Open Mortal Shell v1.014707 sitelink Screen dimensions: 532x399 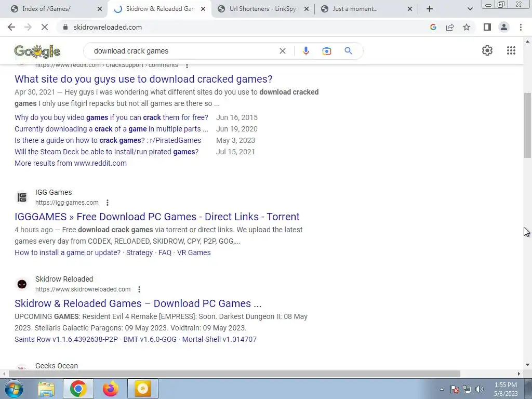pos(220,340)
